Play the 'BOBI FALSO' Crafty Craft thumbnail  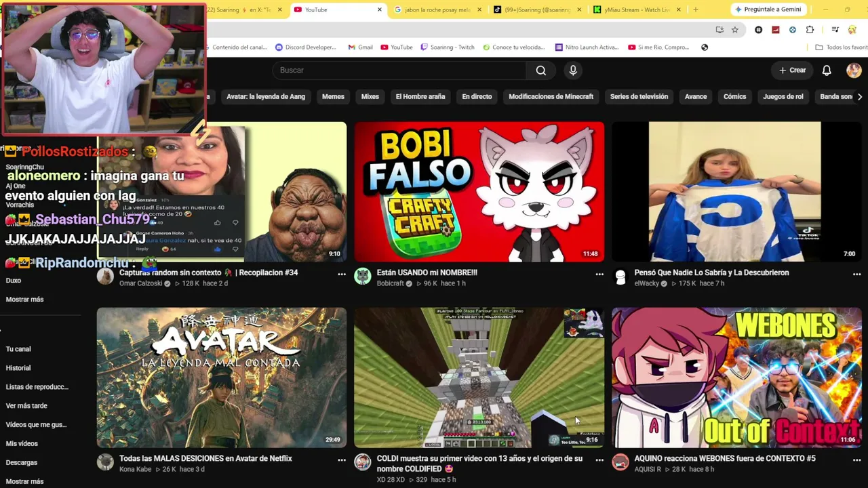pyautogui.click(x=479, y=192)
